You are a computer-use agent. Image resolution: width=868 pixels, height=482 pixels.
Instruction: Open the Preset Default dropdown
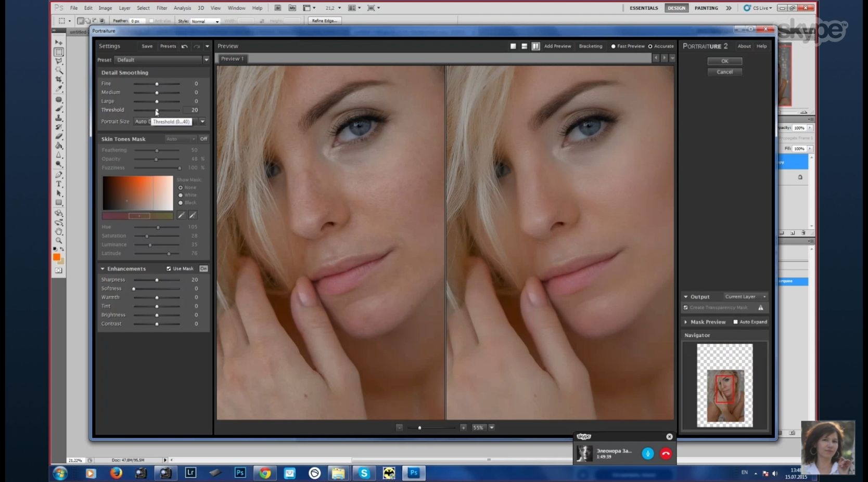pos(162,60)
